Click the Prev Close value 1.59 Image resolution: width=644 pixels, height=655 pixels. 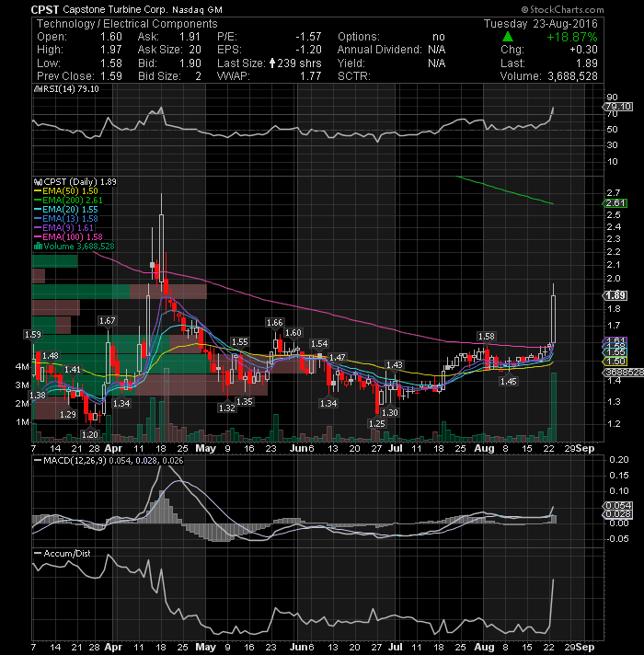pos(111,76)
